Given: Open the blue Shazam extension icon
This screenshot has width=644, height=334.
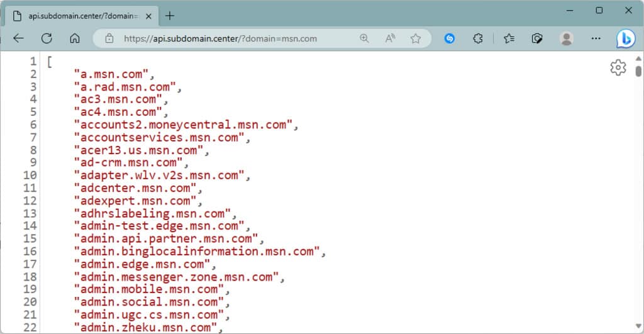Looking at the screenshot, I should pos(450,38).
